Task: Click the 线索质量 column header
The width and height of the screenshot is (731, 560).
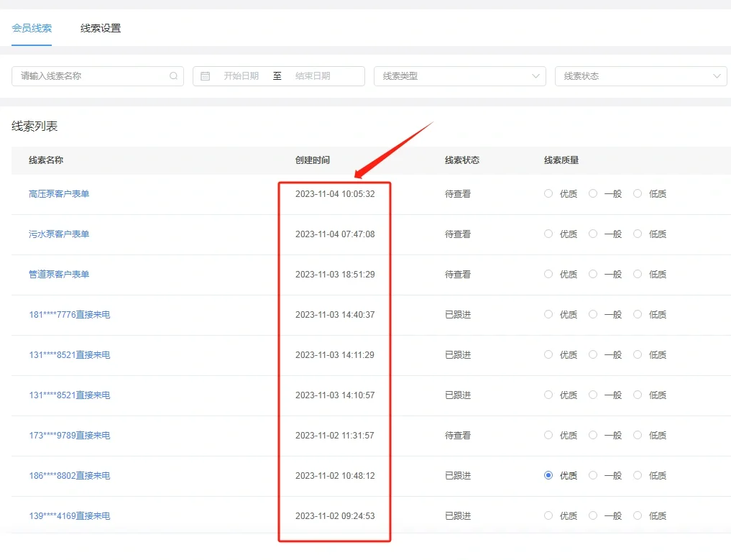Action: 561,160
